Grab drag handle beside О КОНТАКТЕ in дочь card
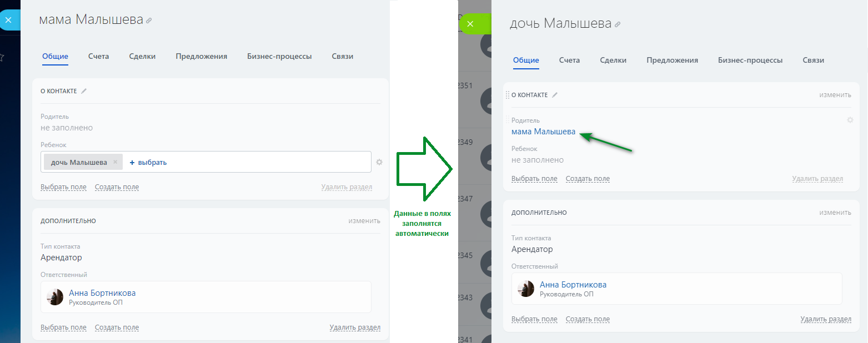 pos(507,95)
